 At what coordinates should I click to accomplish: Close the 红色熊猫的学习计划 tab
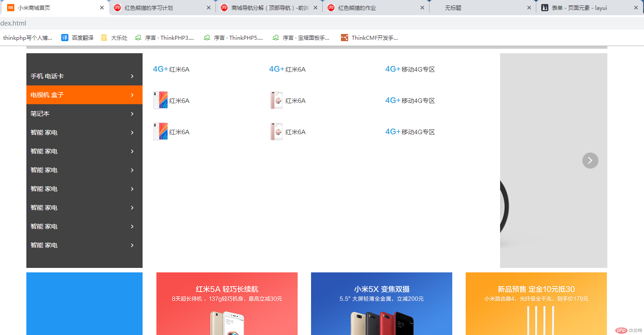click(209, 8)
